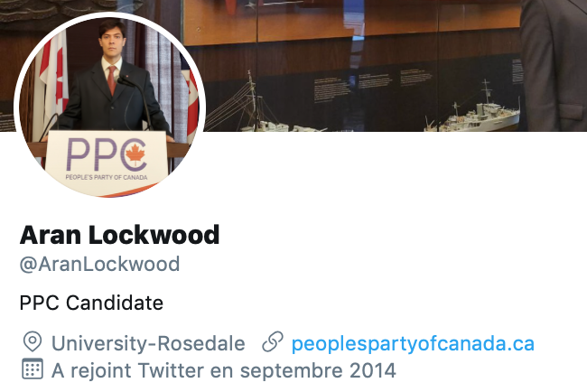Image resolution: width=587 pixels, height=392 pixels.
Task: Click the location pin icon
Action: tap(33, 341)
